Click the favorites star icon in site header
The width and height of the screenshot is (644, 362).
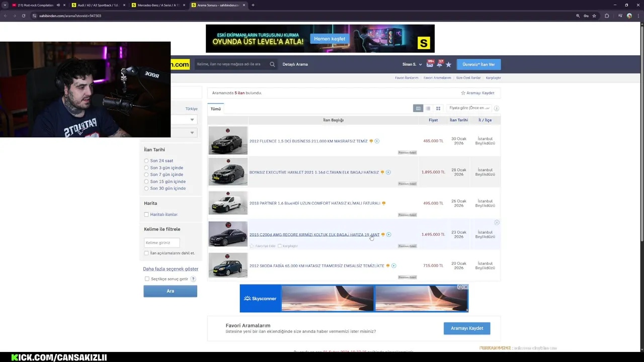click(448, 64)
